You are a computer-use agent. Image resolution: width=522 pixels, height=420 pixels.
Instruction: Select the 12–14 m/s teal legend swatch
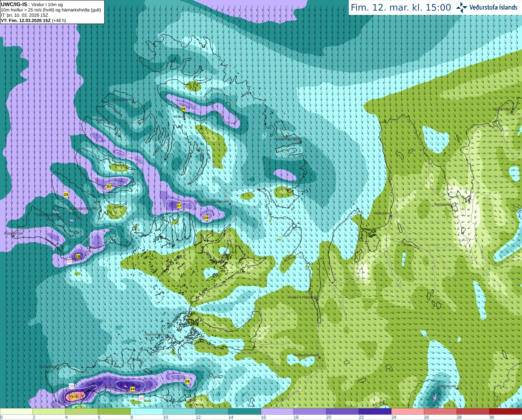point(212,411)
